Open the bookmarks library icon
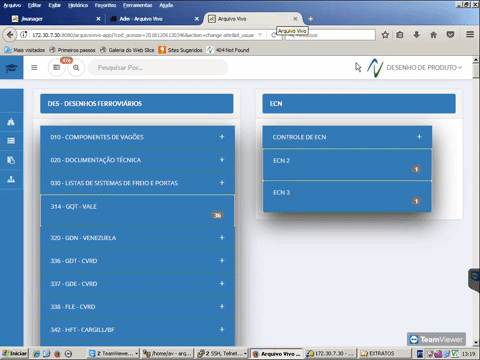Image resolution: width=480 pixels, height=360 pixels. (x=400, y=35)
